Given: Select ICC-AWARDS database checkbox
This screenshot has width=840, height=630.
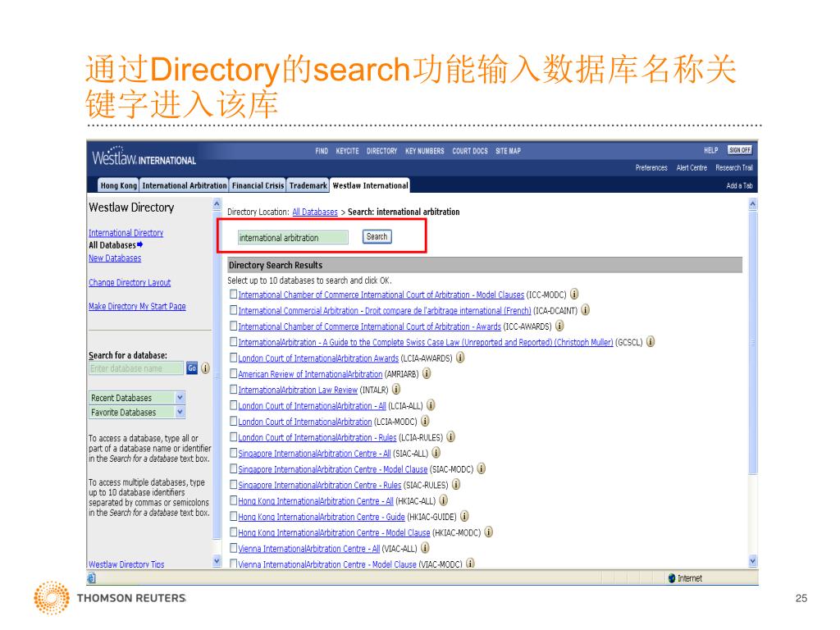Looking at the screenshot, I should [x=233, y=326].
